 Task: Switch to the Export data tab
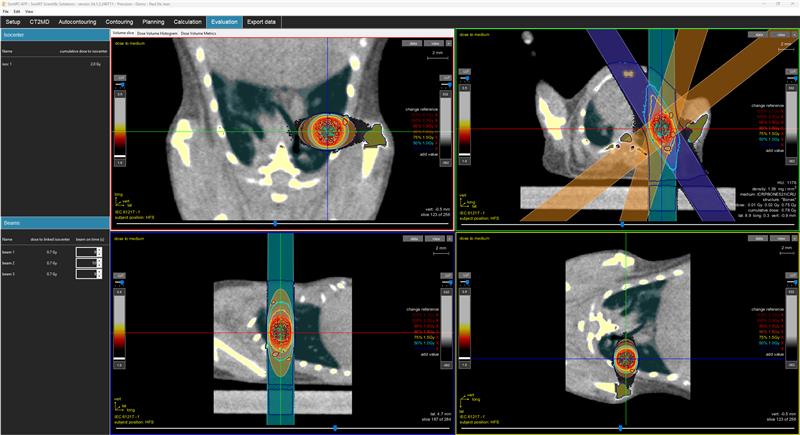(x=264, y=21)
